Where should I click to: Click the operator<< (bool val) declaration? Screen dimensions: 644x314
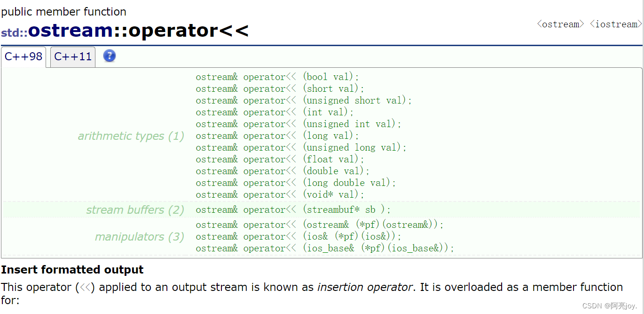coord(277,77)
